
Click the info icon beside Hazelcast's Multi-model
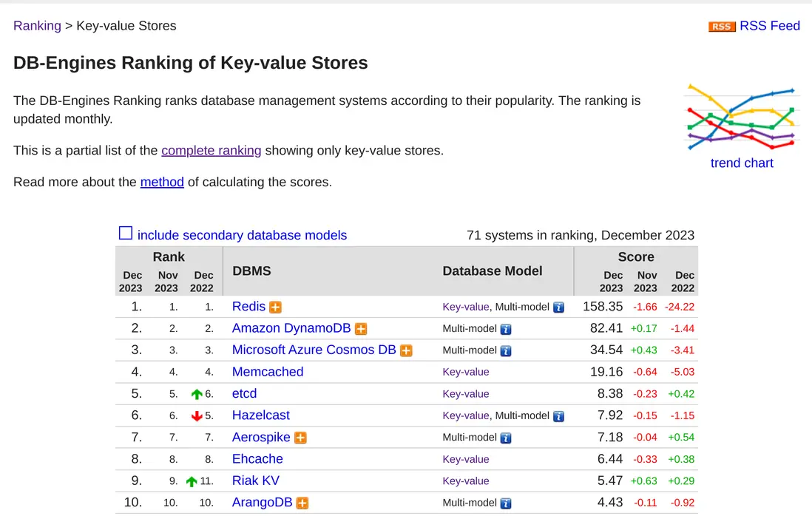click(x=558, y=415)
